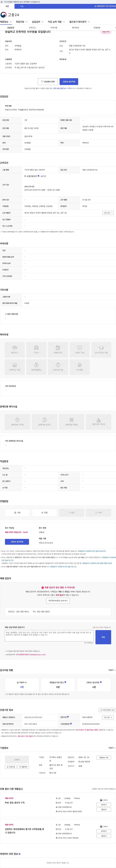Click the 관심정보 등록 heart button
This screenshot has height=868, width=116.
pos(48,81)
